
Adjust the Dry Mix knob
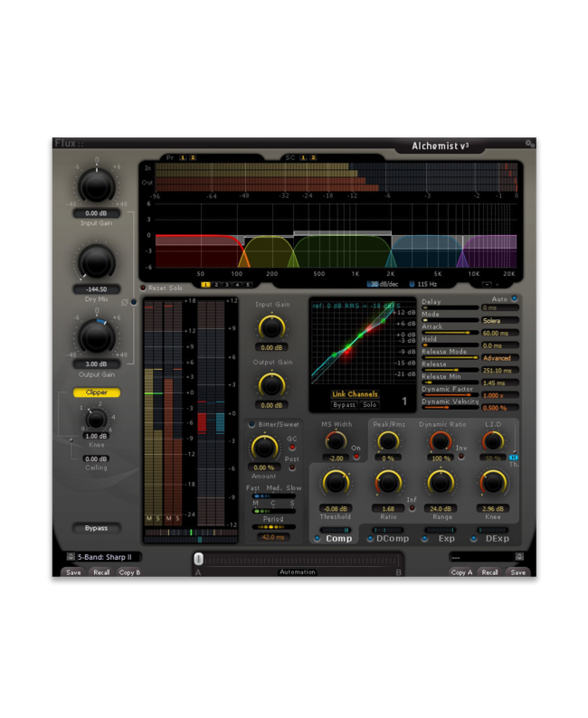click(97, 262)
